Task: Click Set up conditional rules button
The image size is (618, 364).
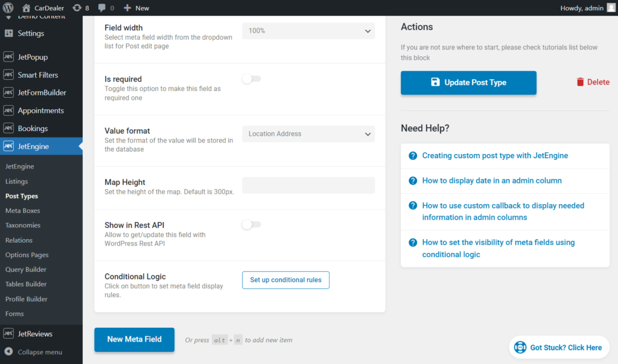Action: (285, 280)
